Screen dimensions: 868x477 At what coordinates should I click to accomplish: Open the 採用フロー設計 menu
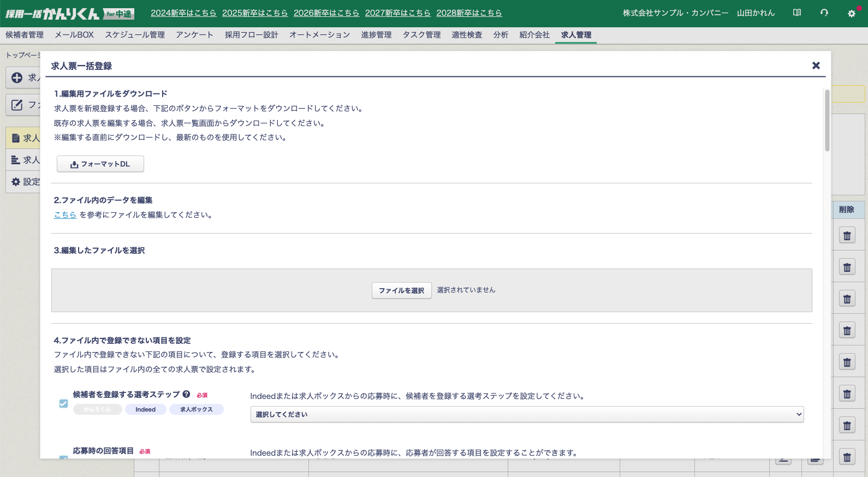[251, 34]
